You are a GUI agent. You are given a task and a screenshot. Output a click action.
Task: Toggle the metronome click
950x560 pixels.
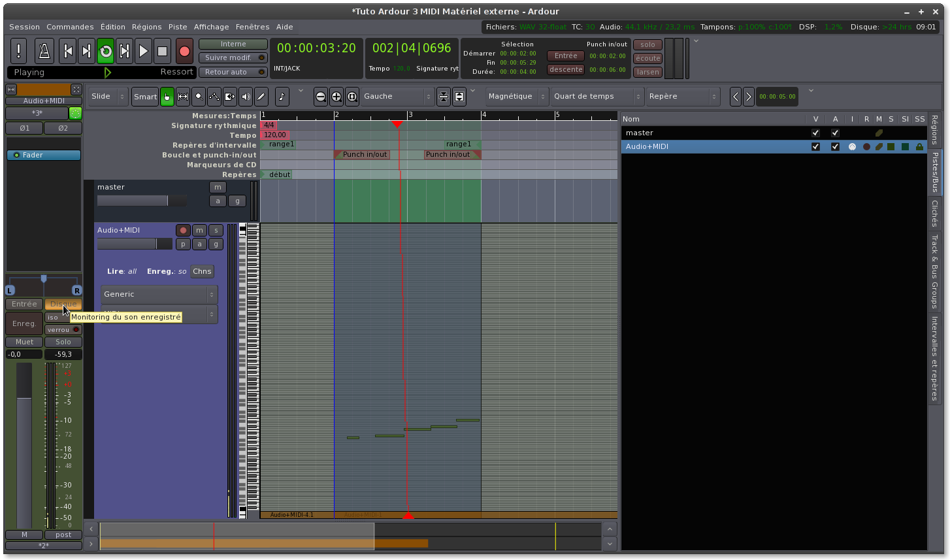(x=44, y=51)
